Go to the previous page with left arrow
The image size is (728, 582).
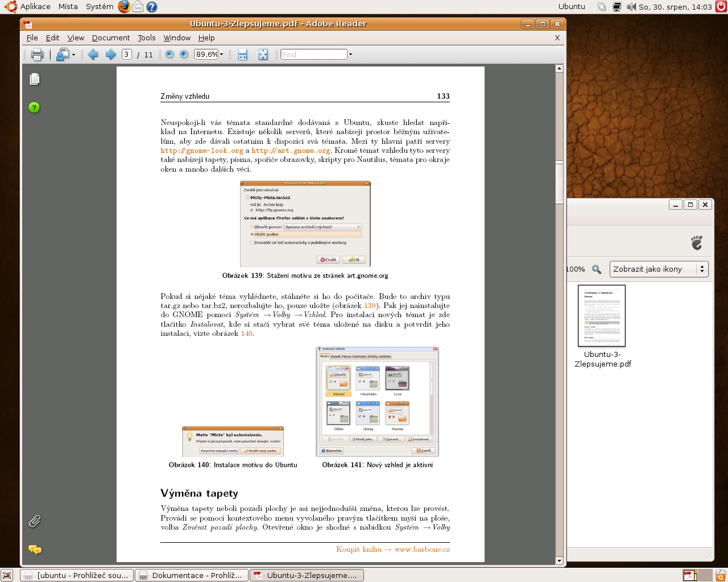tap(93, 55)
